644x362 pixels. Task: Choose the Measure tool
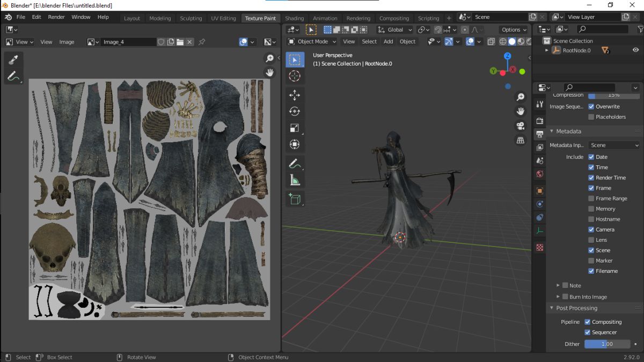point(295,180)
